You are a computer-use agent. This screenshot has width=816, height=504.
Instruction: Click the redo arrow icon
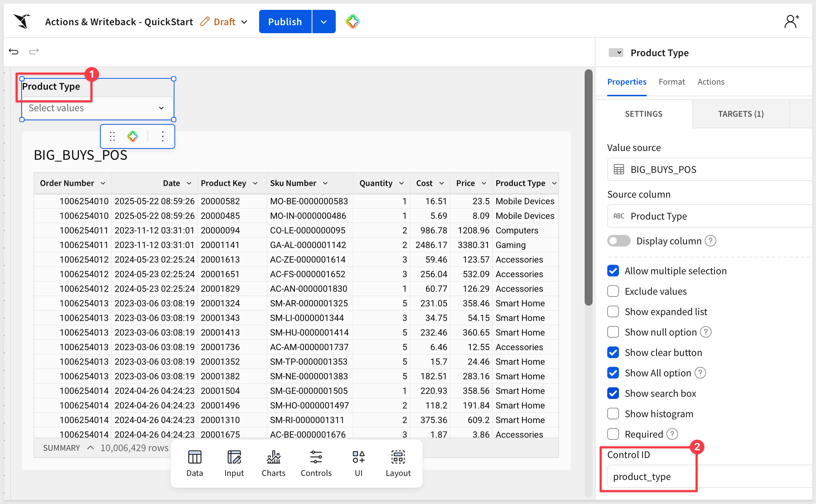point(34,51)
